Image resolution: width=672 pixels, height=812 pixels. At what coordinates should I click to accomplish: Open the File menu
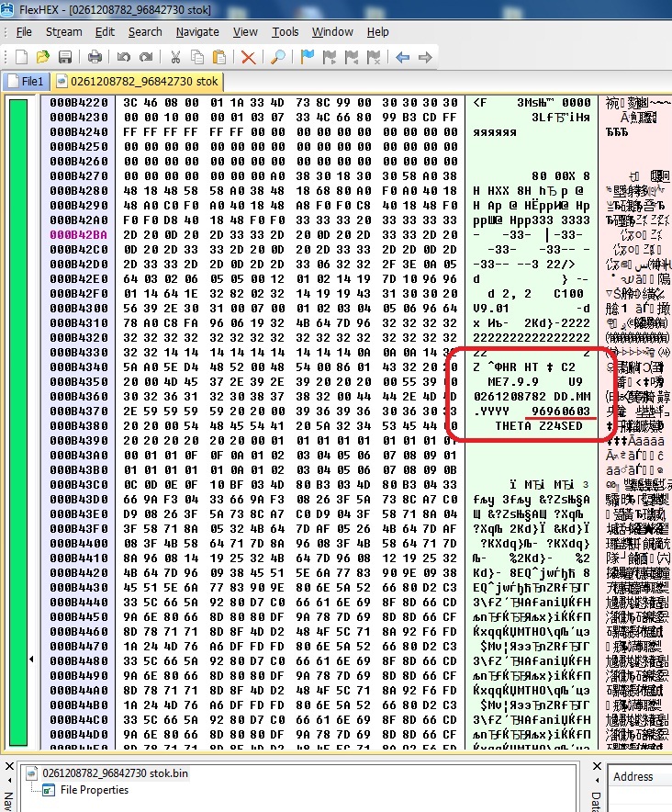click(x=24, y=31)
